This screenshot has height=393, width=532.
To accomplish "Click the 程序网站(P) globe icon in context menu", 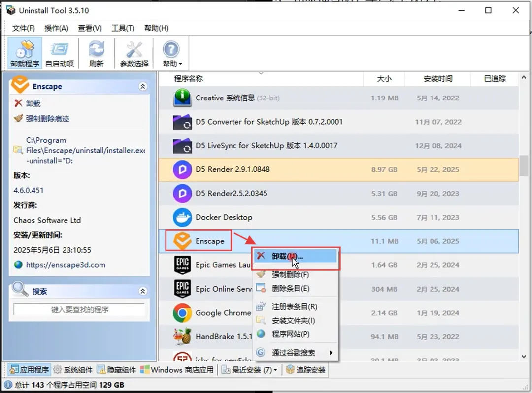I will [x=261, y=334].
